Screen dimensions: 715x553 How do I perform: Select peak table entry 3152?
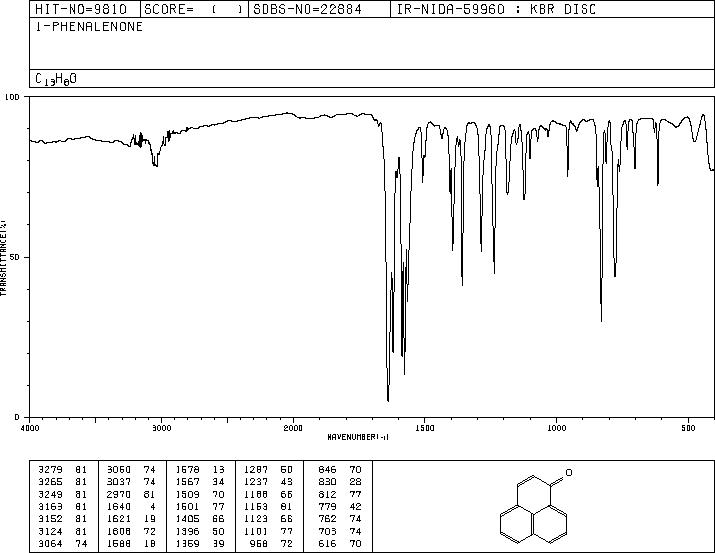[x=51, y=519]
